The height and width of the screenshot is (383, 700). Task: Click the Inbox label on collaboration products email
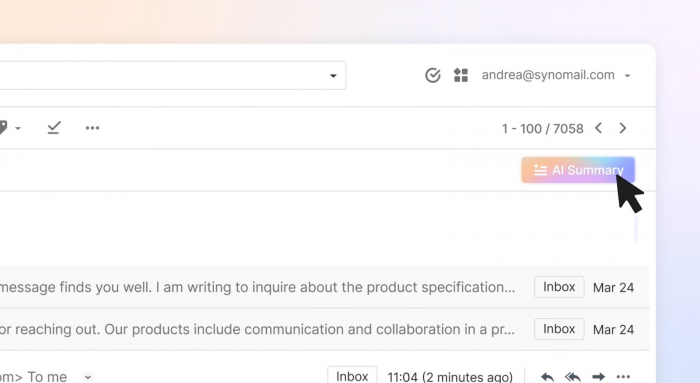(x=559, y=329)
